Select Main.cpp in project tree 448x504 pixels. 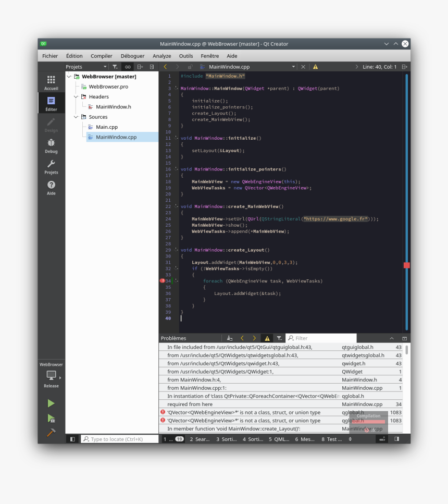(x=106, y=127)
